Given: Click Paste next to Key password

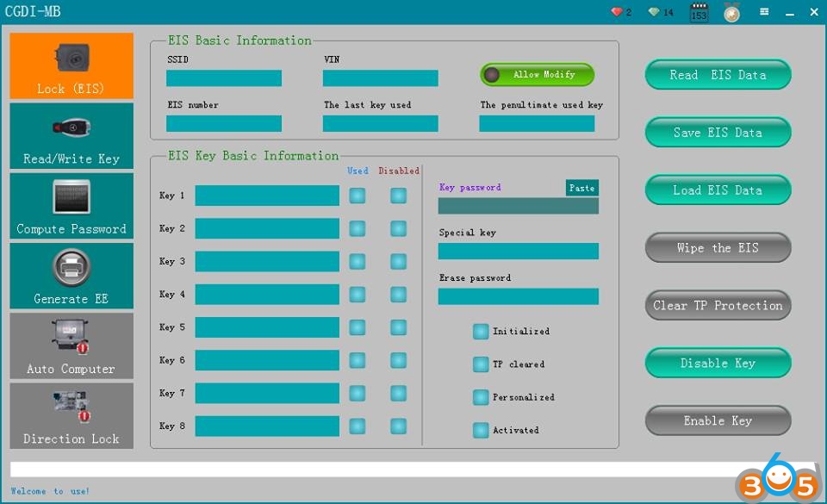Looking at the screenshot, I should [581, 188].
